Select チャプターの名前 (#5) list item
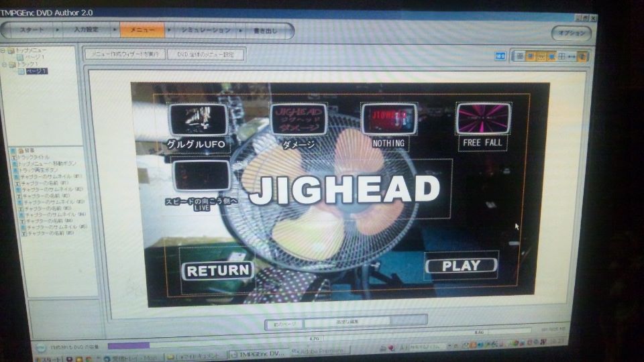The width and height of the screenshot is (644, 362). tap(51, 233)
